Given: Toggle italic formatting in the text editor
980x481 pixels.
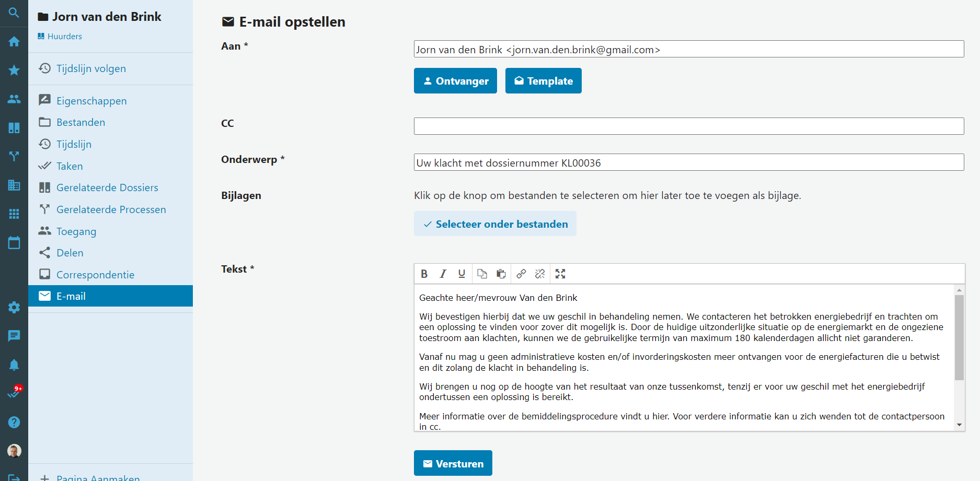Looking at the screenshot, I should 443,274.
